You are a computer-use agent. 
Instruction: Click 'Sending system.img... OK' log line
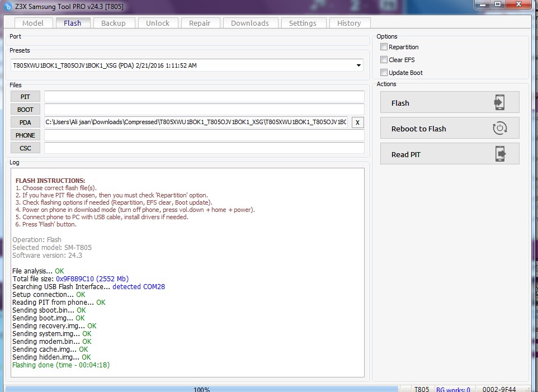tap(52, 333)
